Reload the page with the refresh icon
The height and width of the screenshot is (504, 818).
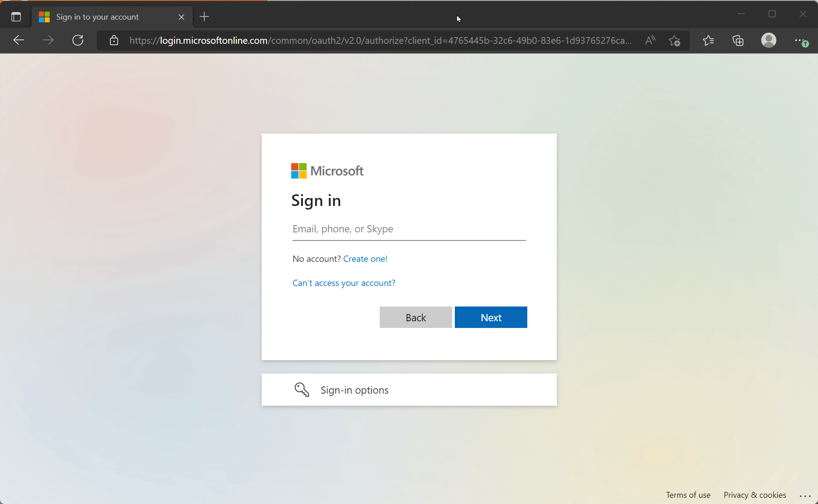pyautogui.click(x=78, y=40)
